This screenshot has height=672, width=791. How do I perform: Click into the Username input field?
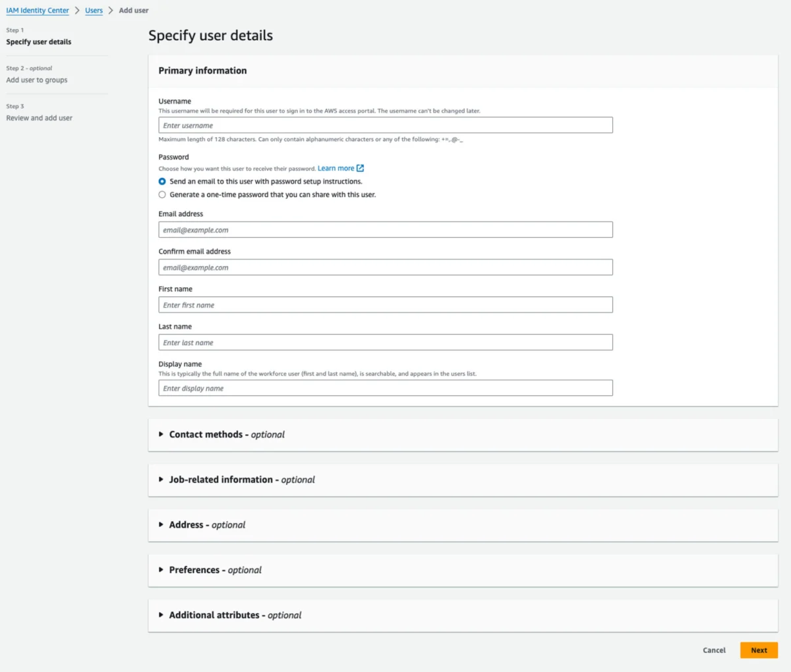point(386,125)
